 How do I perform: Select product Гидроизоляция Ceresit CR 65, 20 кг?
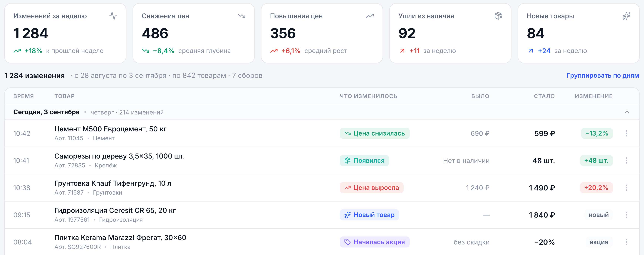coord(115,211)
